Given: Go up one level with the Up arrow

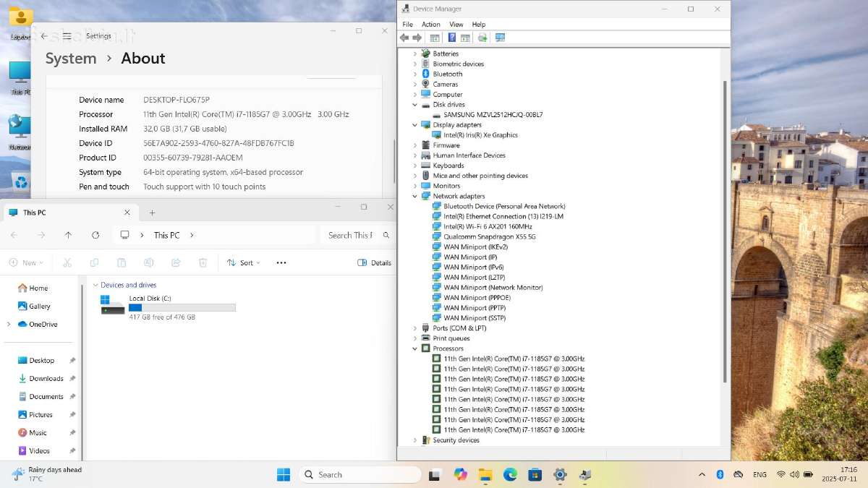Looking at the screenshot, I should 68,235.
